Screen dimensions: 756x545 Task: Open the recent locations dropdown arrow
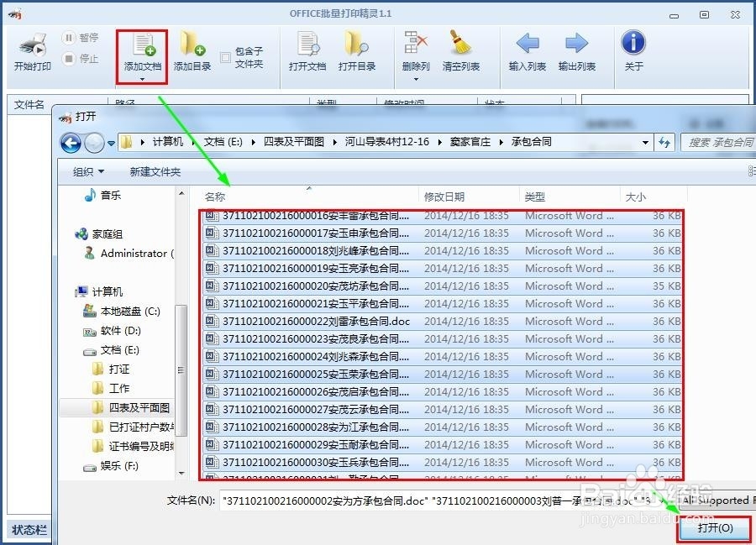tap(112, 143)
